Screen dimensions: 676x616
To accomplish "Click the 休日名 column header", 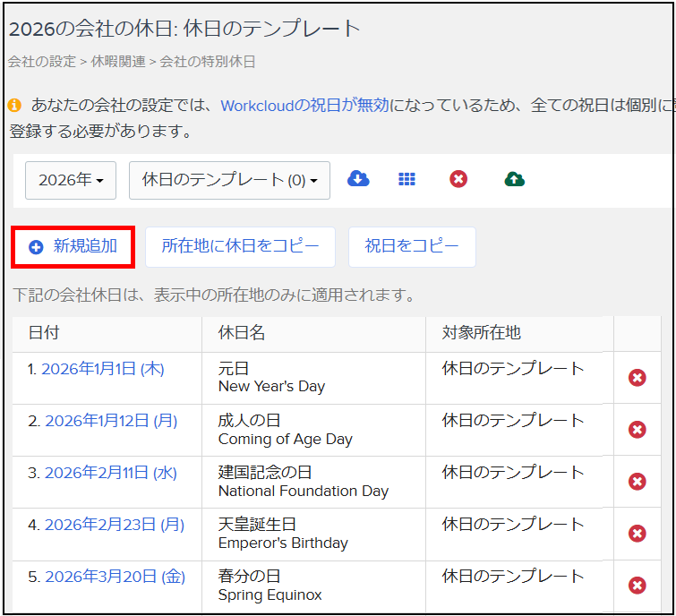I will click(x=242, y=333).
